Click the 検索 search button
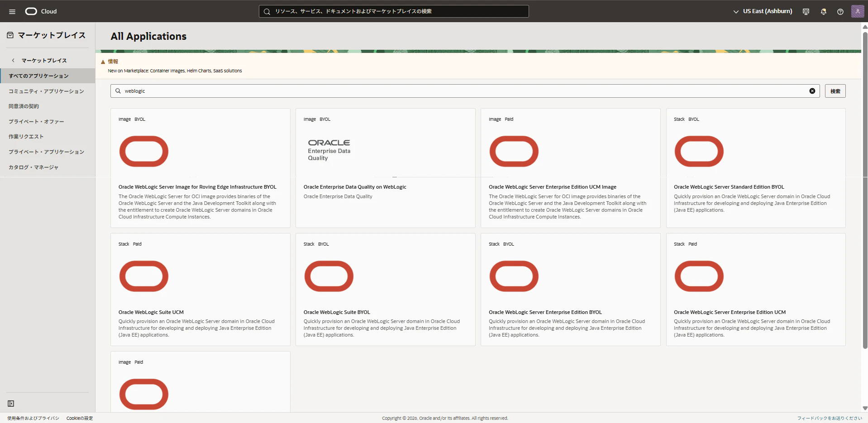 pos(835,91)
